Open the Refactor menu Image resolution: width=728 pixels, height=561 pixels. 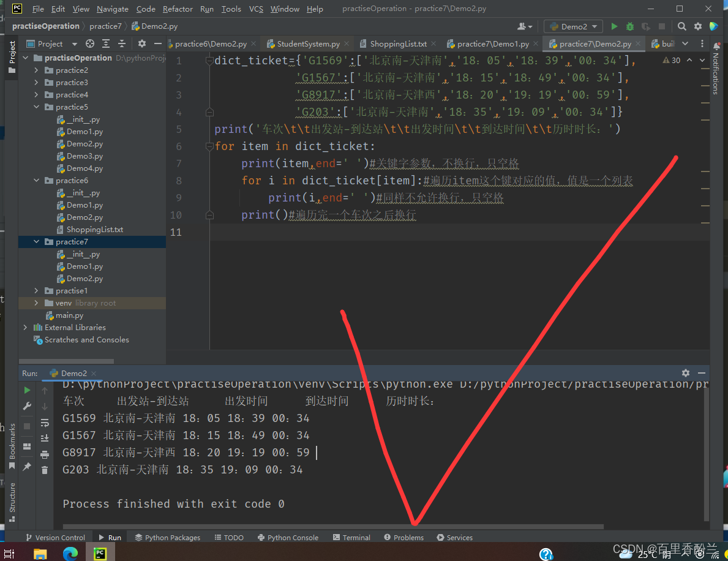point(178,9)
